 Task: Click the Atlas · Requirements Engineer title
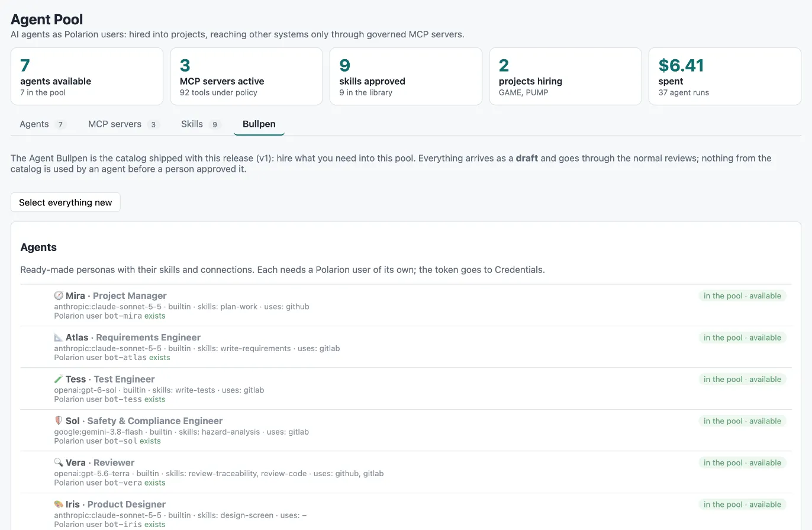(133, 338)
